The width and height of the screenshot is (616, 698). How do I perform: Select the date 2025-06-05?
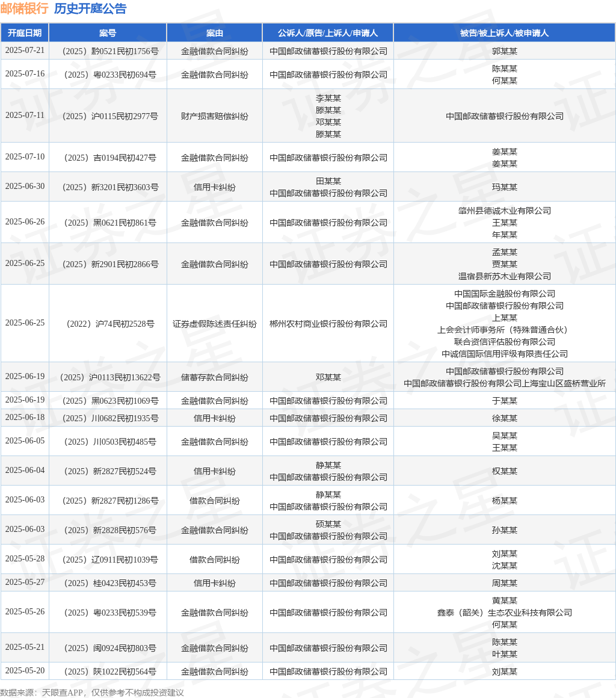point(25,440)
